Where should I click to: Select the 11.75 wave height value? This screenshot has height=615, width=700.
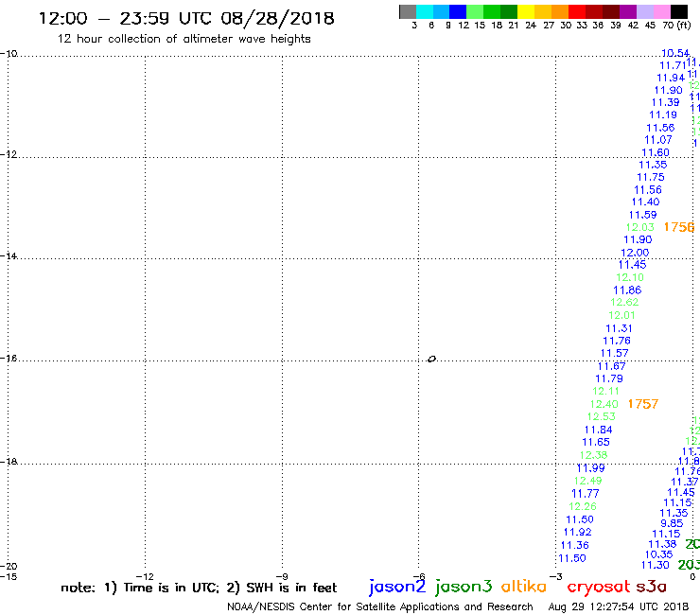[x=651, y=177]
